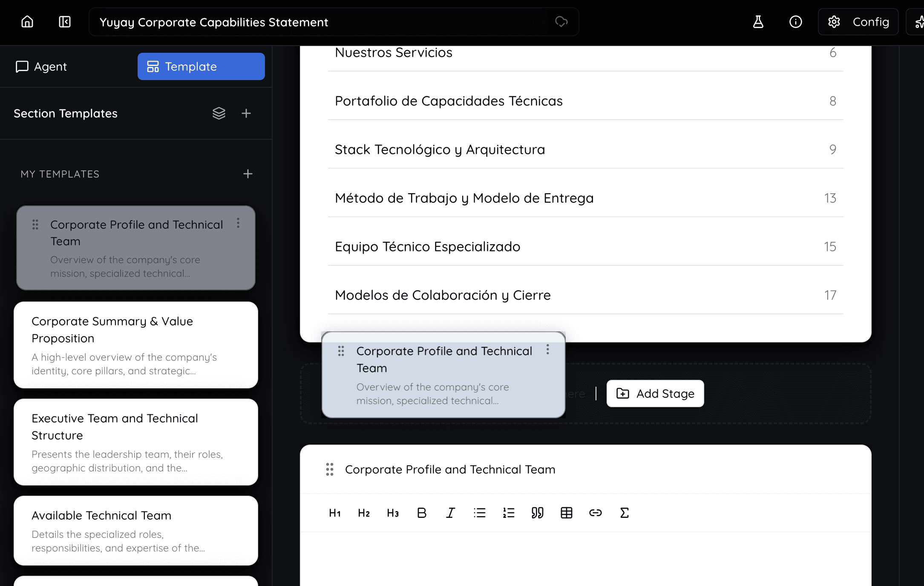924x586 pixels.
Task: Apply Heading 2 formatting
Action: [364, 513]
